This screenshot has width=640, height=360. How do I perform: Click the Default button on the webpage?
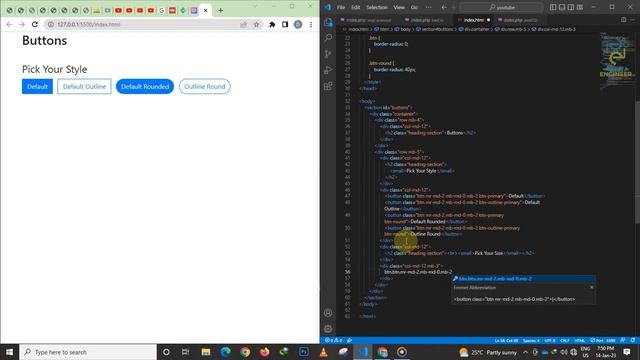point(37,87)
